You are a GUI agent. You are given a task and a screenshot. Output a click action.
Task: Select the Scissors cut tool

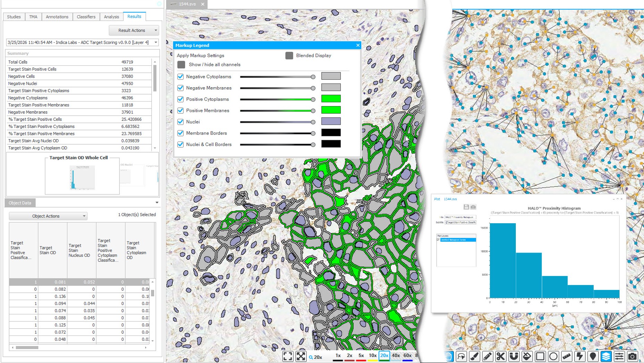[501, 356]
